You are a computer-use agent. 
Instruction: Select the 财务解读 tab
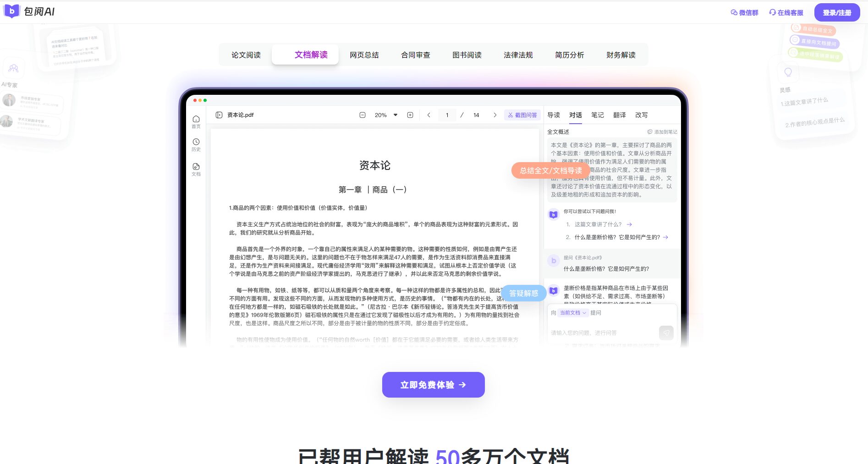point(621,55)
